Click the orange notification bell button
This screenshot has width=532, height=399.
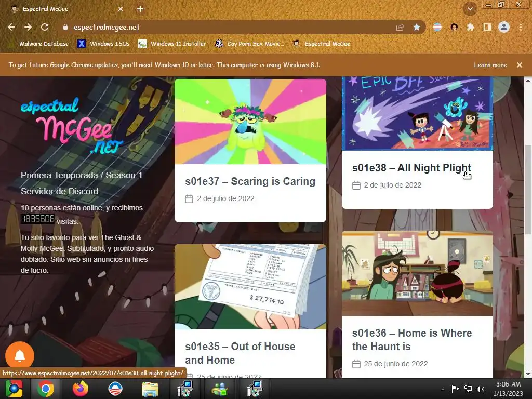click(x=20, y=356)
